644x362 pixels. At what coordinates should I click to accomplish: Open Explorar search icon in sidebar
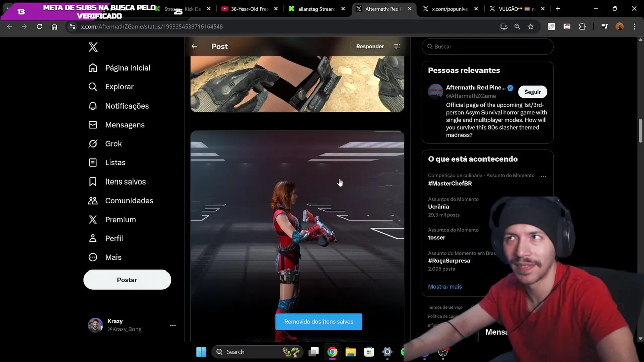[93, 87]
